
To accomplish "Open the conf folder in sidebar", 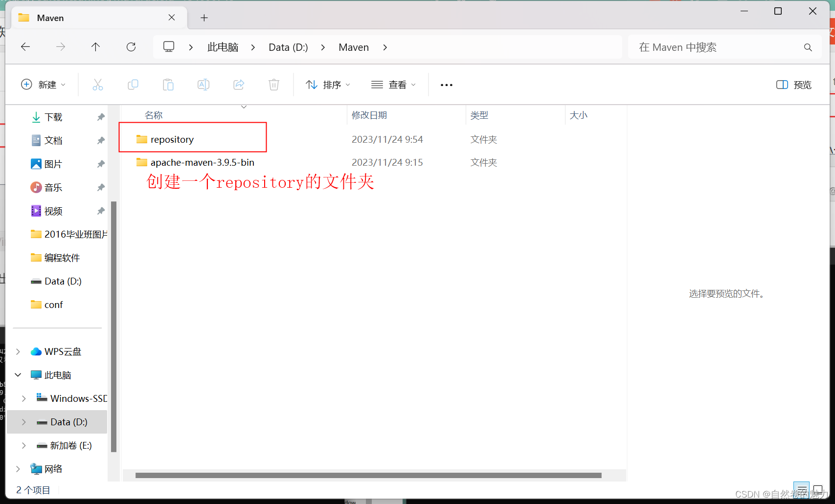I will point(47,305).
